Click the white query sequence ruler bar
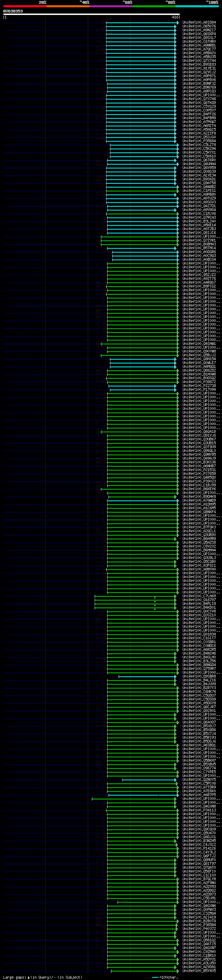 pos(92,15)
